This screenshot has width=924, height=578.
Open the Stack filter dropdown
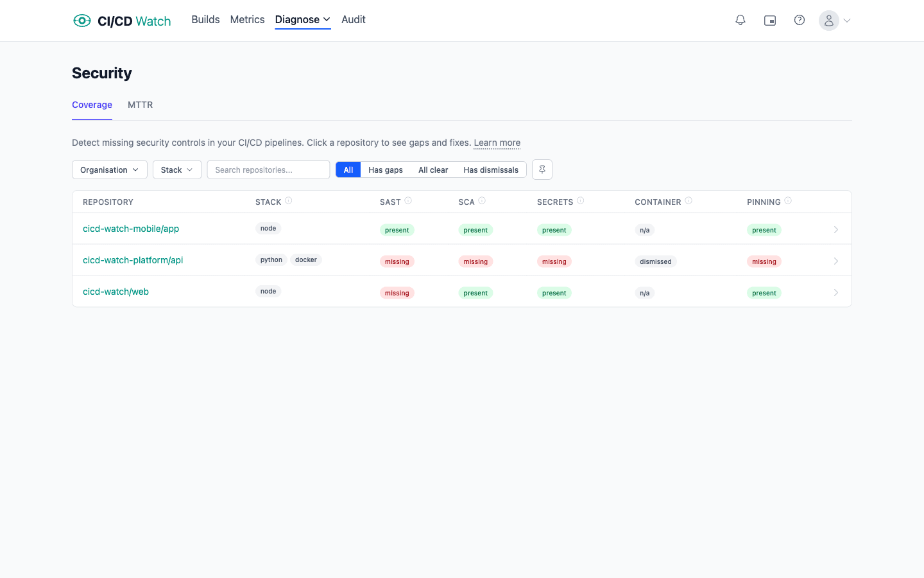click(177, 170)
